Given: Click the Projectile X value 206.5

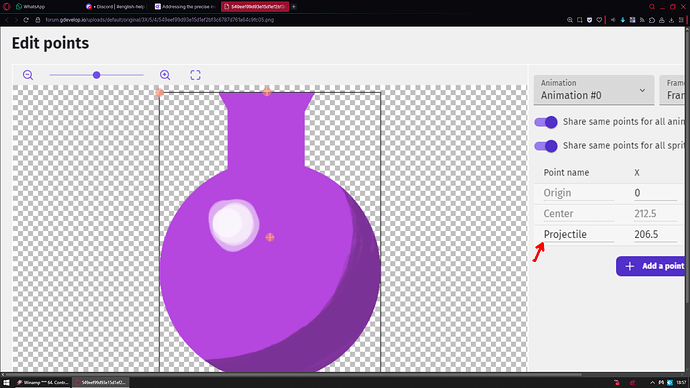Looking at the screenshot, I should (x=655, y=234).
